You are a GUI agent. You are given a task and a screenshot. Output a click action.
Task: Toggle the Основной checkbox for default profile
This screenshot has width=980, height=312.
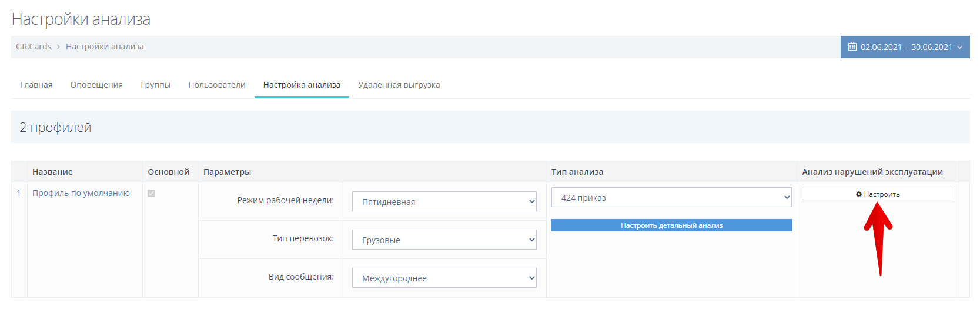click(151, 194)
